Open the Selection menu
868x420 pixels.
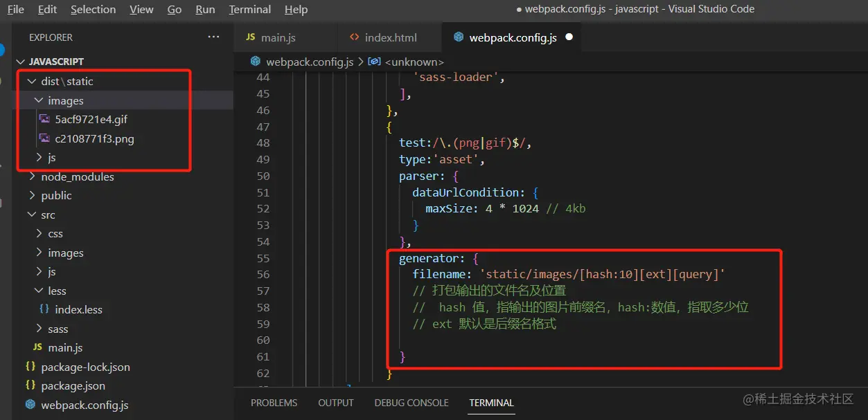coord(93,9)
